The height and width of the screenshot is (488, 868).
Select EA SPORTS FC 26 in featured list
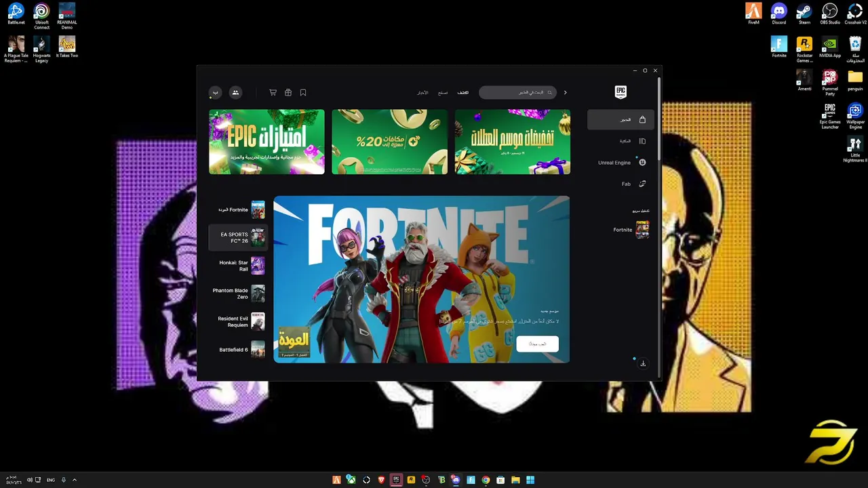tap(238, 237)
